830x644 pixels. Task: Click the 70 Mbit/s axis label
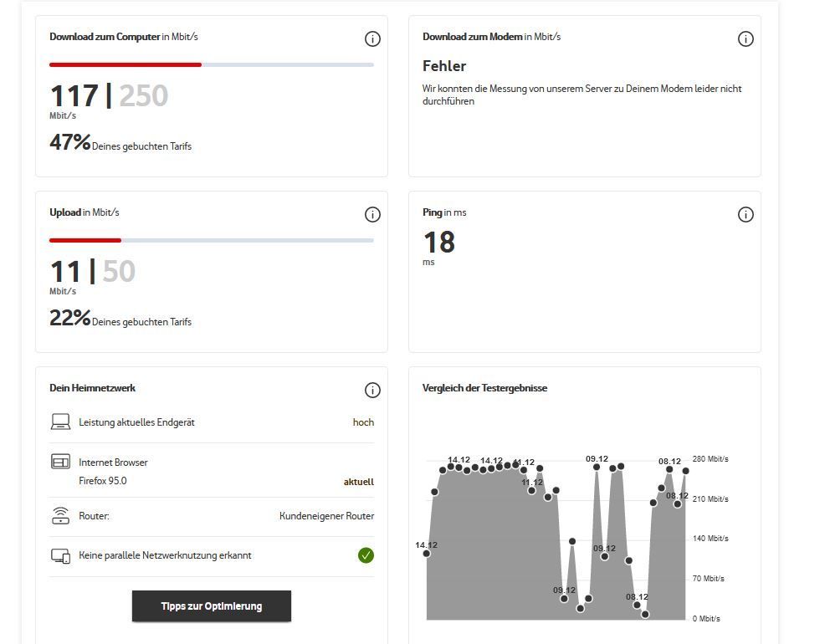(708, 579)
